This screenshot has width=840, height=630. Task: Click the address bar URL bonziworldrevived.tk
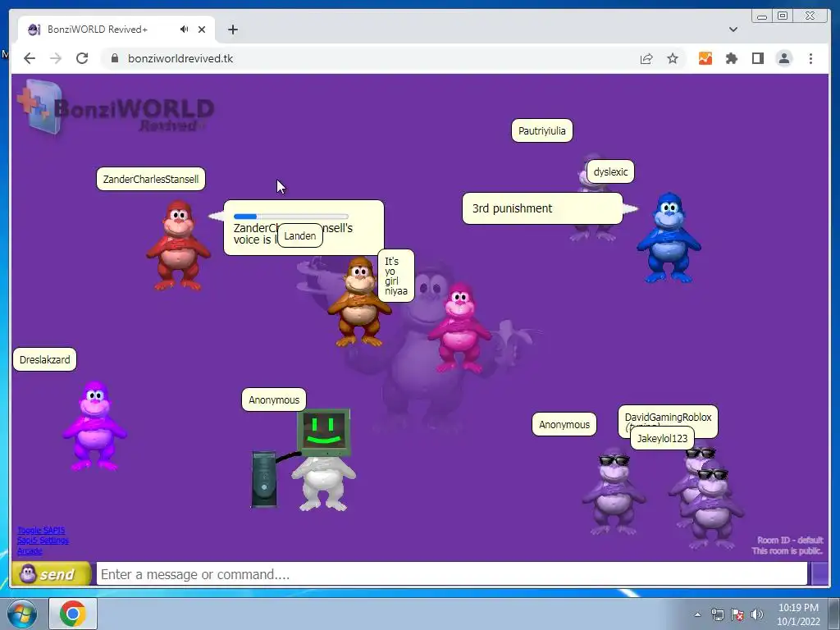180,58
